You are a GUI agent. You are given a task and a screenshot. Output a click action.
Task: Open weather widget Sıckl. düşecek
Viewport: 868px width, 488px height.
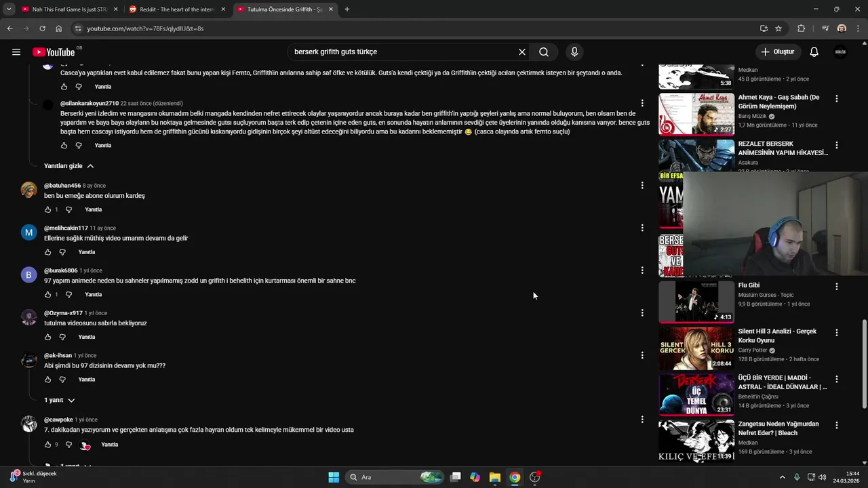[34, 477]
